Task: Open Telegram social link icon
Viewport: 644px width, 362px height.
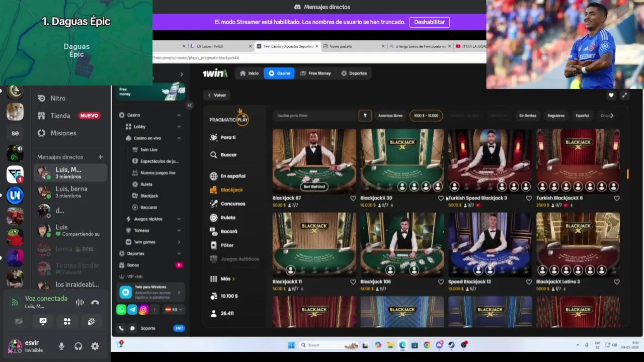Action: [x=132, y=310]
